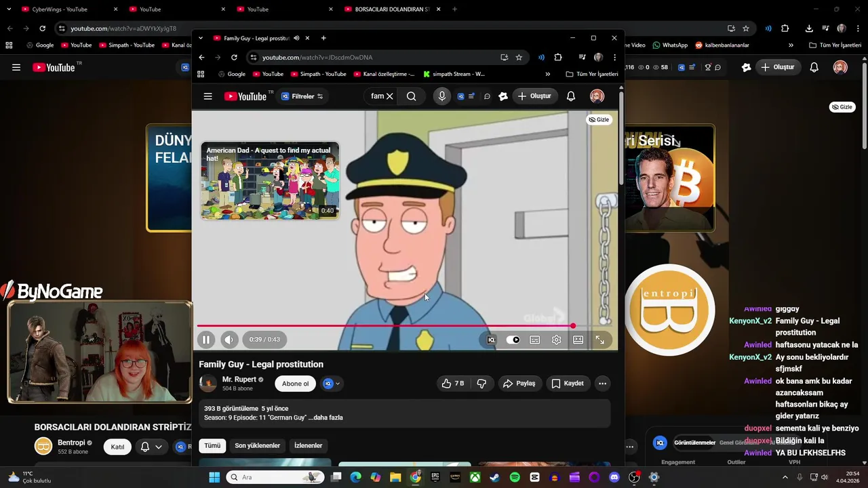Open Simpath - YouTube bookmark in front window
Screen dimensions: 868x488
[317, 74]
